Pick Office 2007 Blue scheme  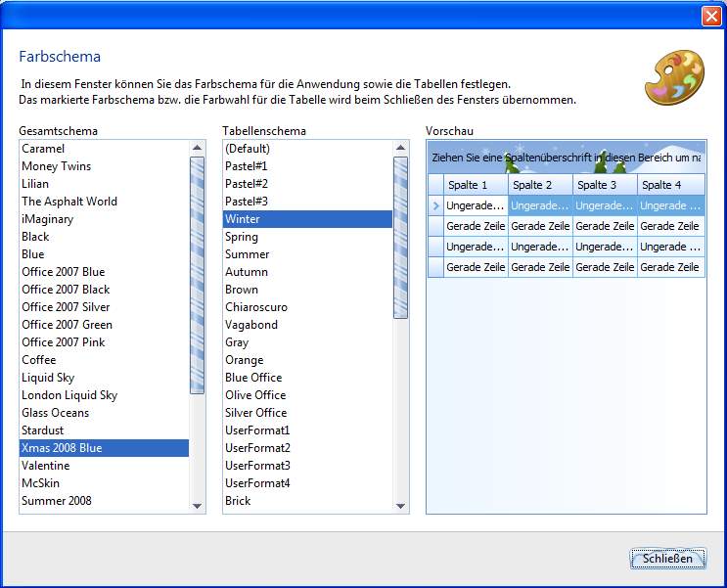point(105,272)
